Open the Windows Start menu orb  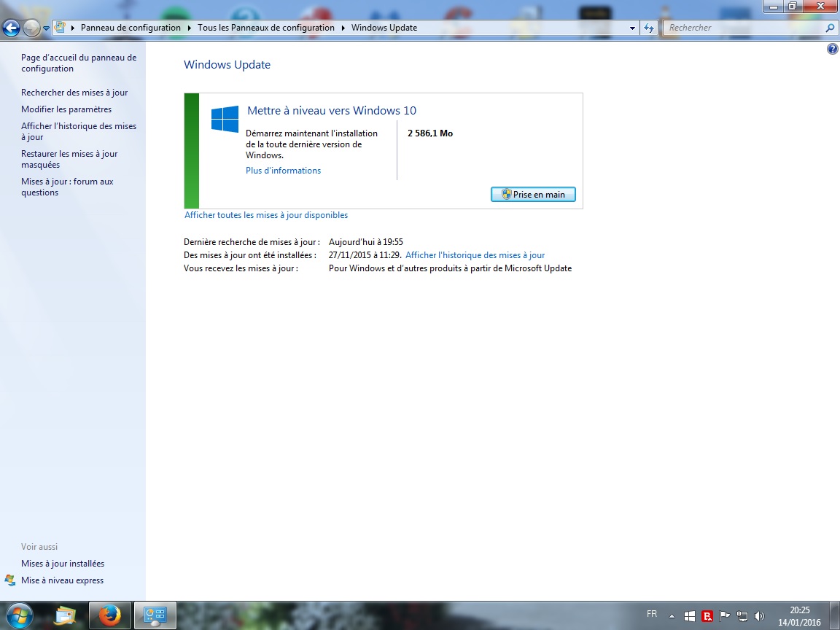tap(20, 616)
